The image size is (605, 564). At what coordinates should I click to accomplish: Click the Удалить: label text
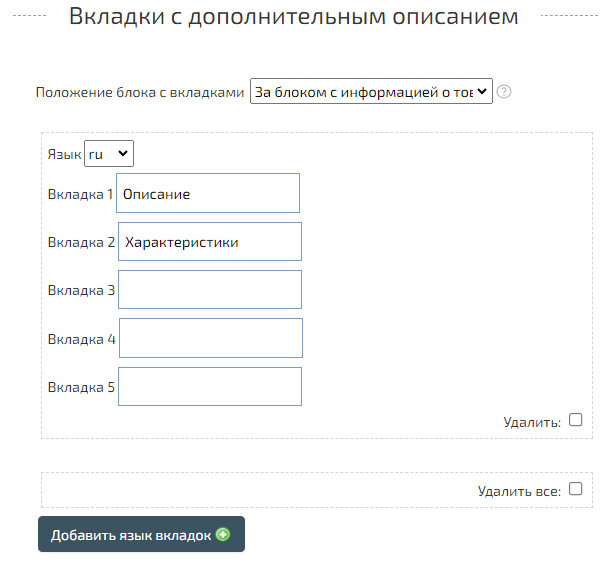[532, 422]
